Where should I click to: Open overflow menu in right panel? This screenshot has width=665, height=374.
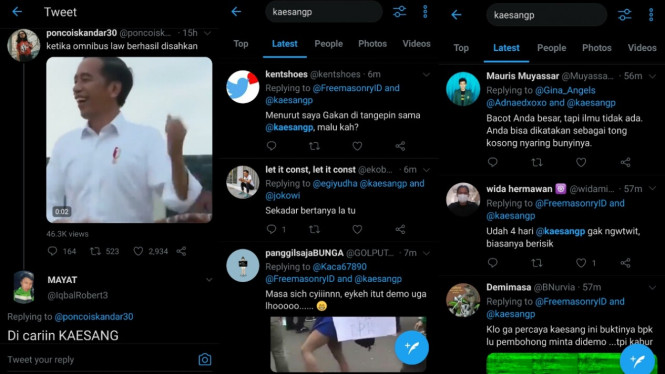[x=651, y=15]
